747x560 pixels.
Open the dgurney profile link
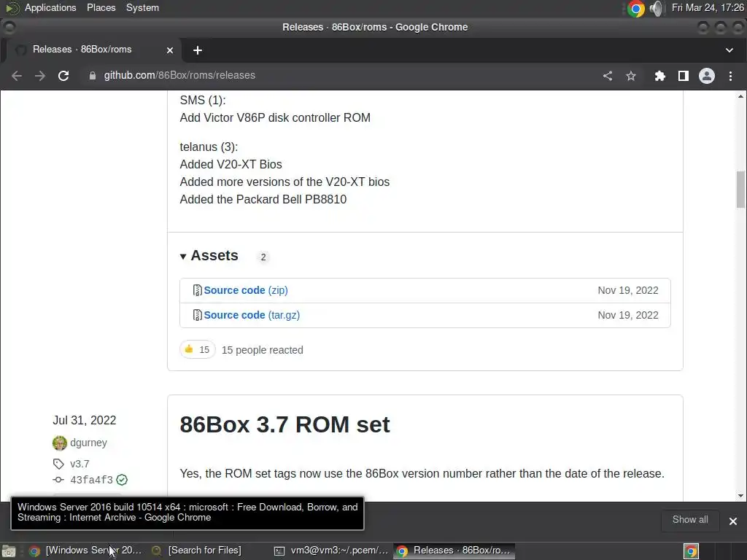[x=88, y=443]
